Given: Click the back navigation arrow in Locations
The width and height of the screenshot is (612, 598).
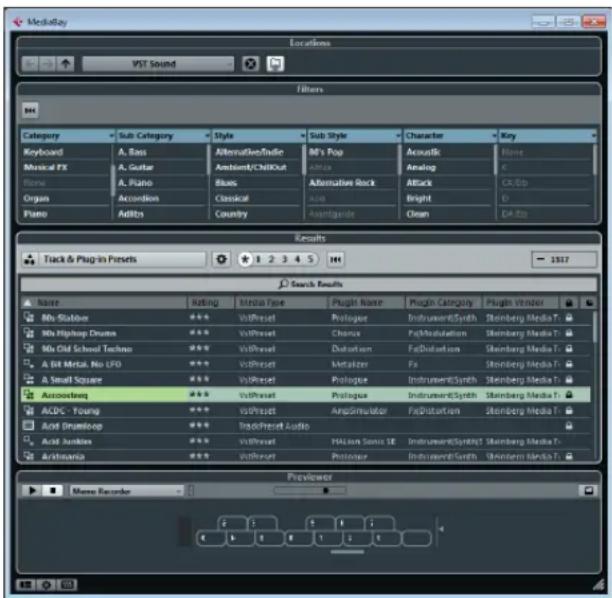Looking at the screenshot, I should pos(30,64).
